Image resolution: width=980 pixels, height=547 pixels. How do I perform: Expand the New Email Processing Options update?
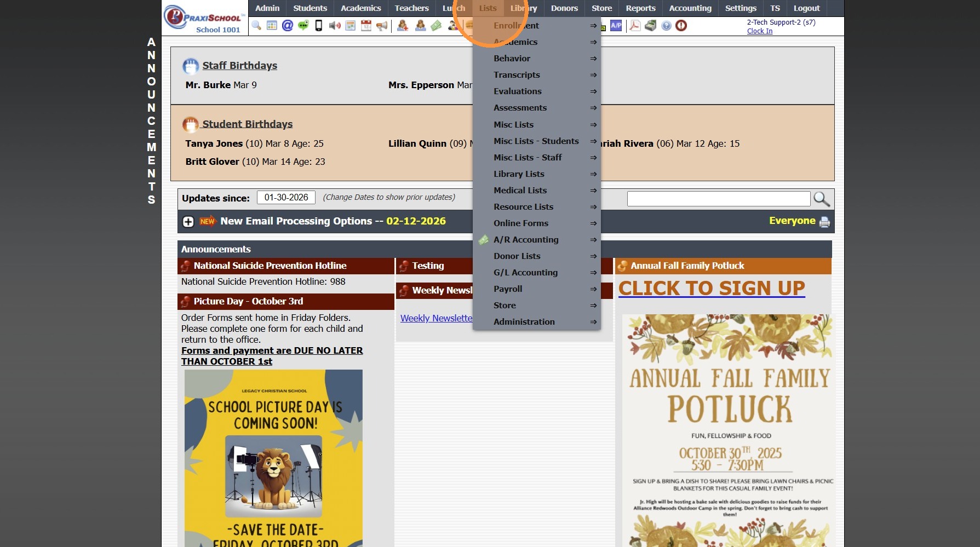188,222
